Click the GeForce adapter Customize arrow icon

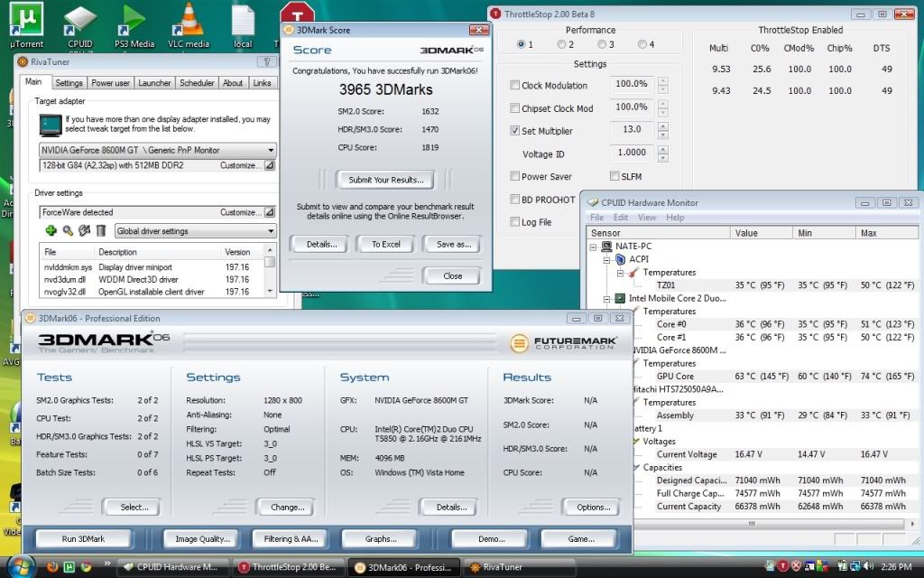(x=269, y=166)
